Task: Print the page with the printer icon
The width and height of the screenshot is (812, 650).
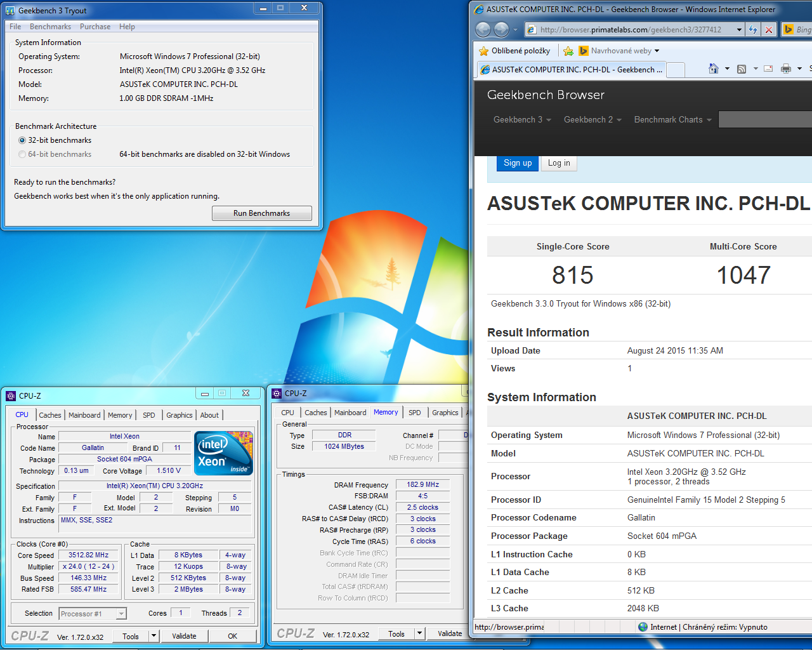Action: coord(786,69)
